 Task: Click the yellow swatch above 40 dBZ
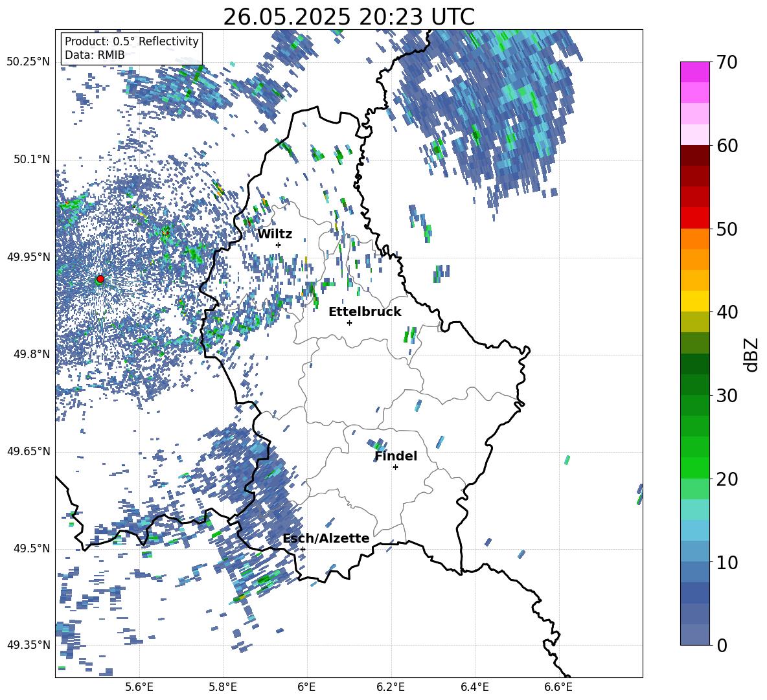(x=694, y=301)
